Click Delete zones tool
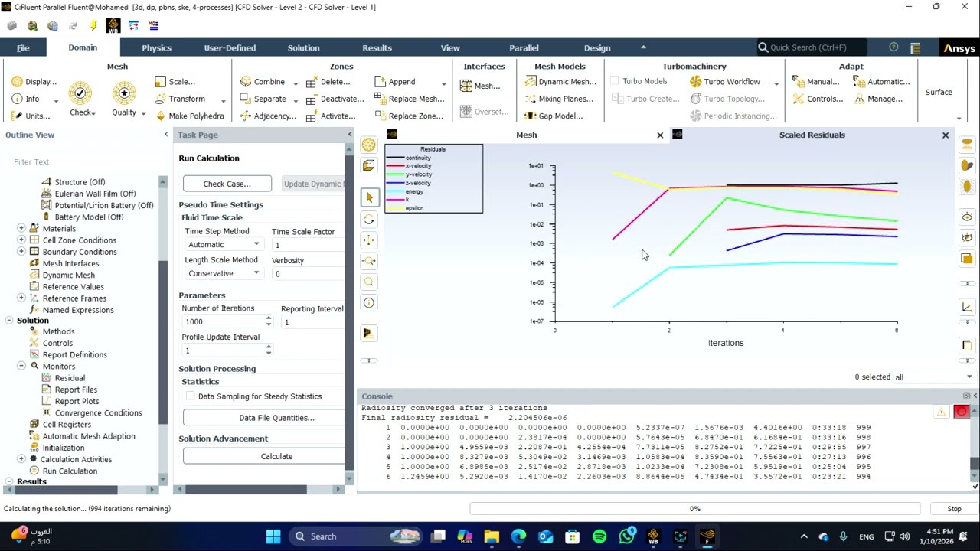Image resolution: width=980 pixels, height=551 pixels. coord(328,82)
